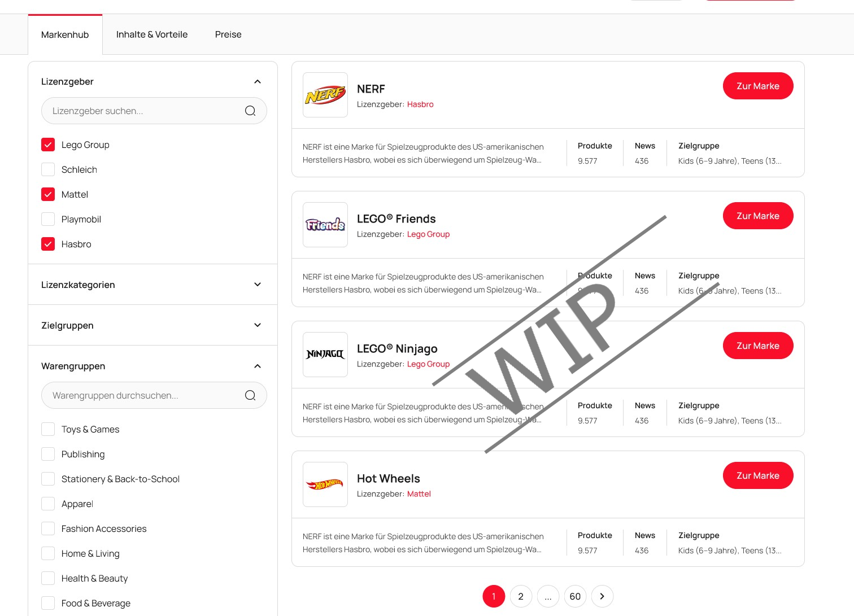The image size is (854, 616).
Task: Expand the Lizenzkategorien section
Action: (258, 285)
